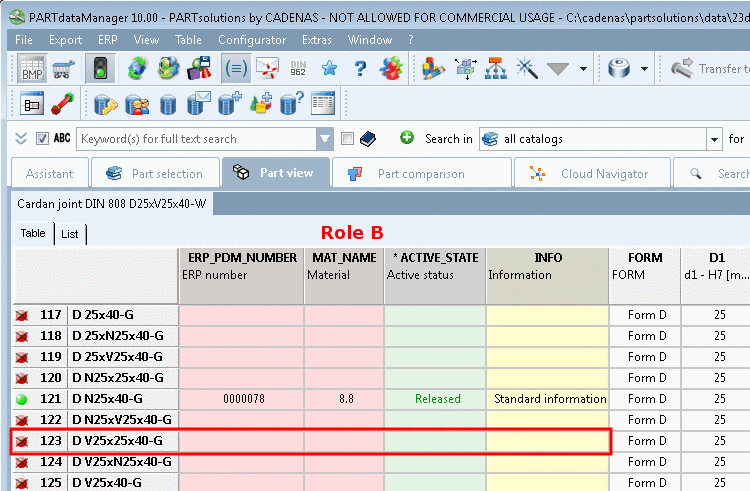Viewport: 750px width, 491px height.
Task: Click the calendar table icon in second toolbar
Action: 323,103
